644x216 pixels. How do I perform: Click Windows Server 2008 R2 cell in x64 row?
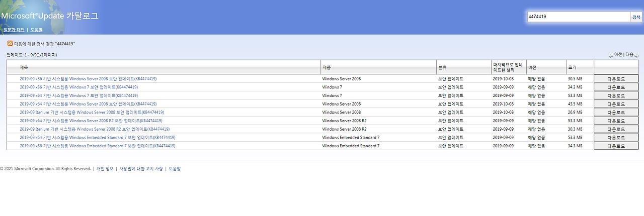click(344, 121)
